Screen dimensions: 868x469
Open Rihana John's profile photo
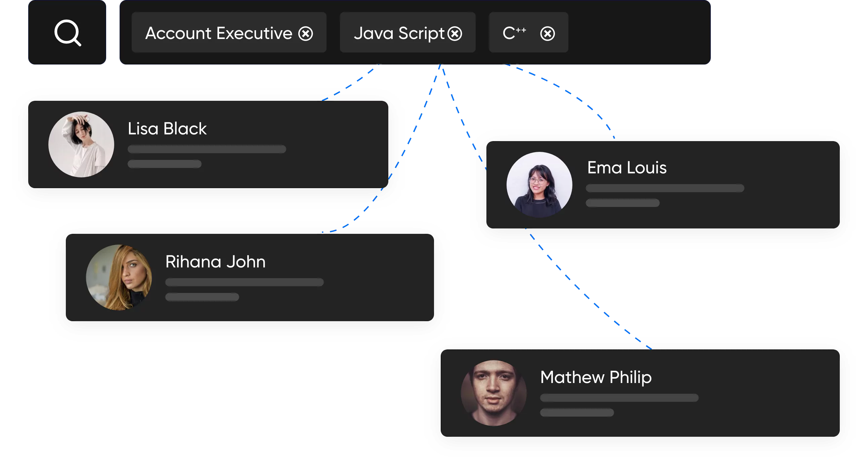point(119,277)
